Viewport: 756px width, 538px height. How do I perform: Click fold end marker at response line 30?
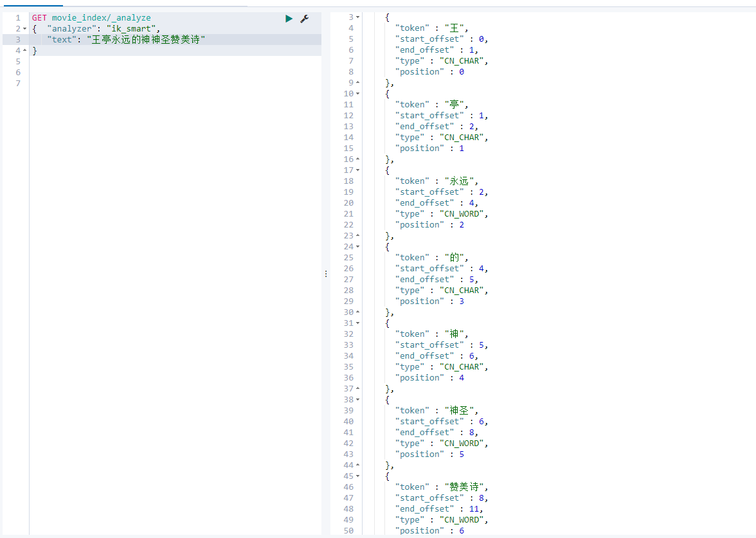coord(357,312)
